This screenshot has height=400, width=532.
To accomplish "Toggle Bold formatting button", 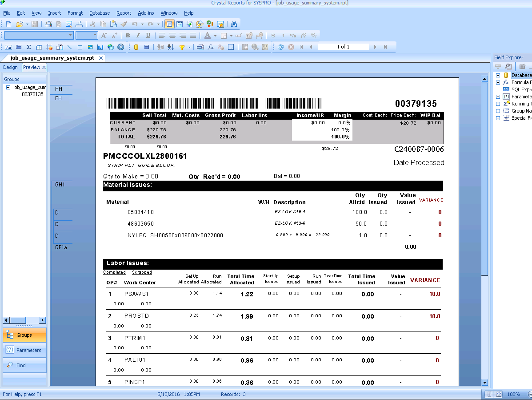I will (x=128, y=36).
